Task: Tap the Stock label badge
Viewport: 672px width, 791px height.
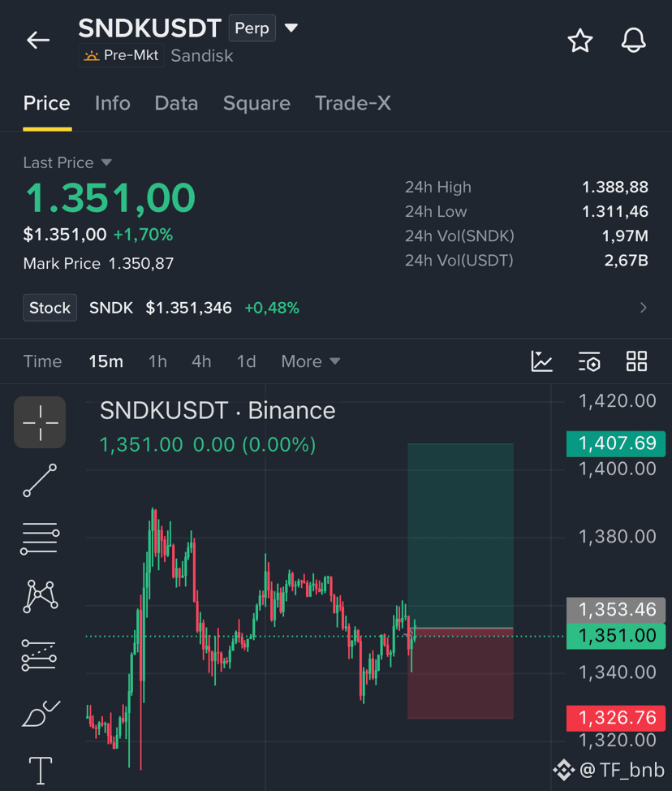Action: [50, 308]
